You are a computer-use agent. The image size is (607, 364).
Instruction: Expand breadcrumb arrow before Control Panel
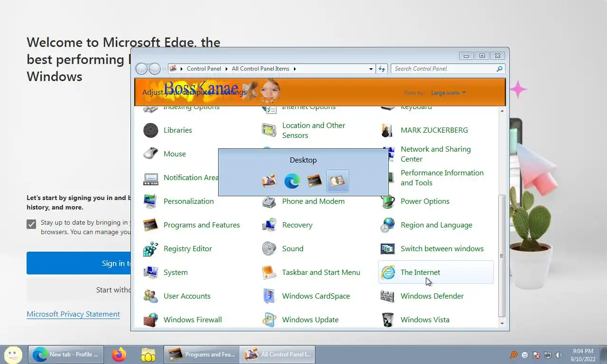pyautogui.click(x=182, y=69)
